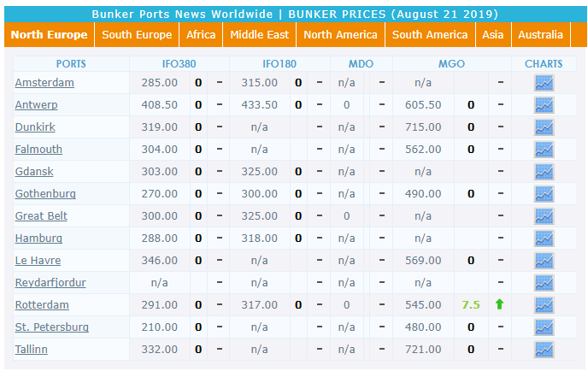The image size is (588, 377).
Task: Open the price chart for Reydarfjordur
Action: (x=544, y=283)
